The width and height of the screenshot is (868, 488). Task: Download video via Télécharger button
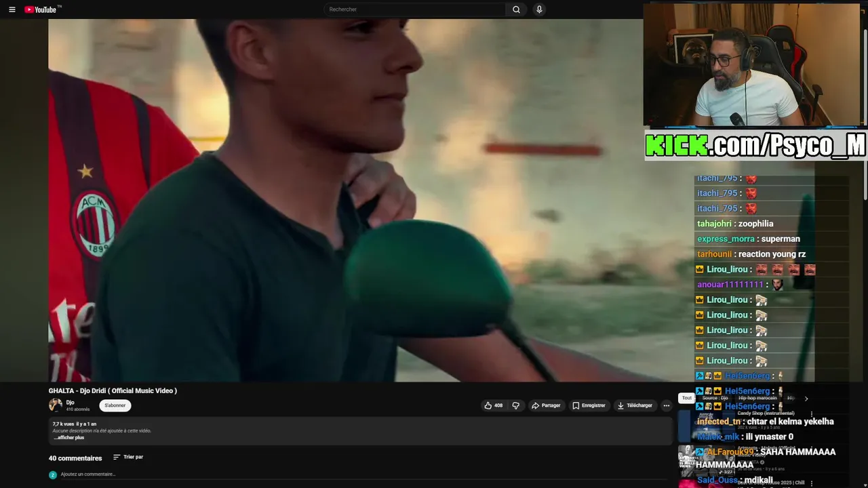tap(635, 405)
